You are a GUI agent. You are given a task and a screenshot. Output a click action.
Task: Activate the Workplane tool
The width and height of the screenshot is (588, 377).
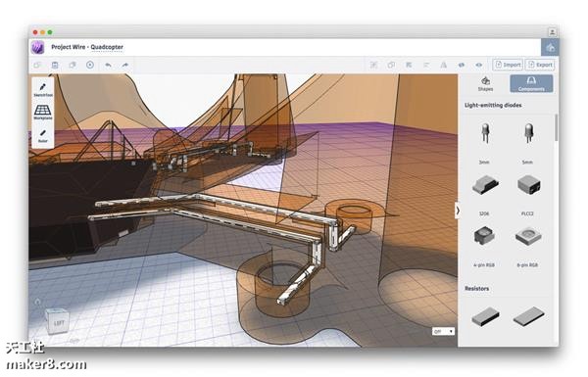(x=43, y=112)
